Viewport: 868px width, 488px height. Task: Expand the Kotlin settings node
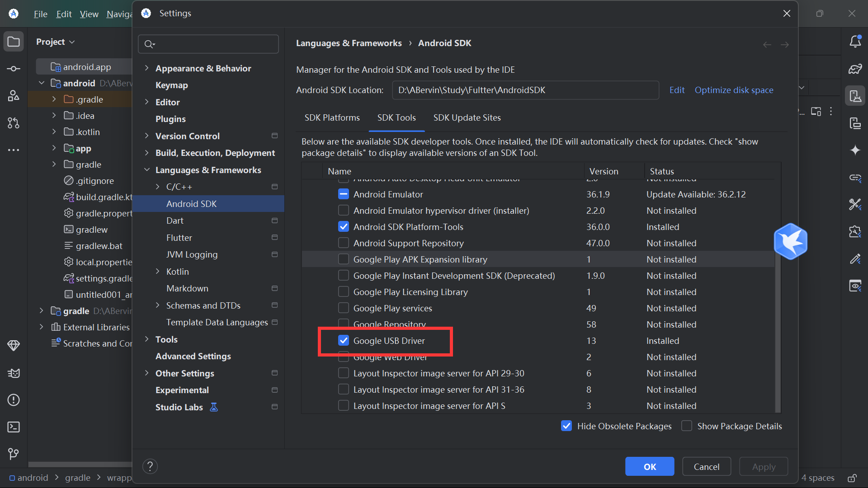[x=157, y=272]
